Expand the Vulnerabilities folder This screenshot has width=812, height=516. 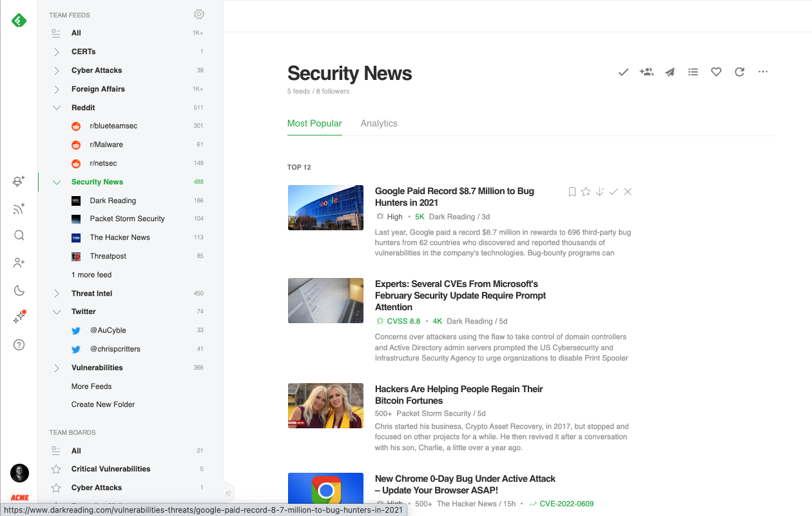[x=57, y=368]
